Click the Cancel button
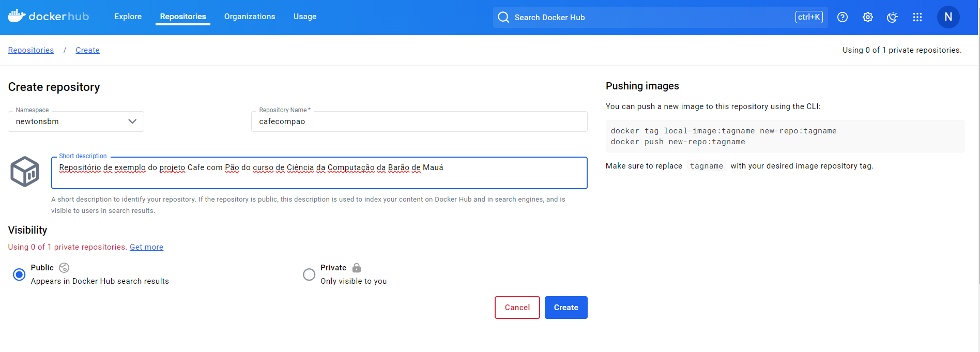 point(517,308)
